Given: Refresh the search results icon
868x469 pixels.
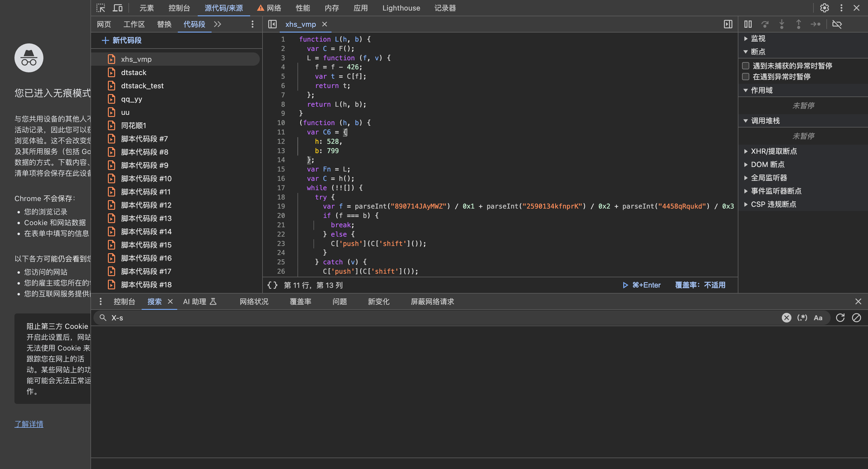Looking at the screenshot, I should (x=840, y=318).
